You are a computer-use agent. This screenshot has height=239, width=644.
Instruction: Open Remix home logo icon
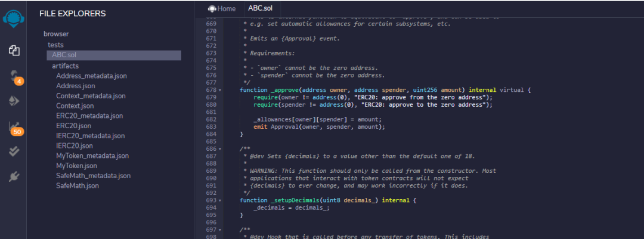coord(14,19)
